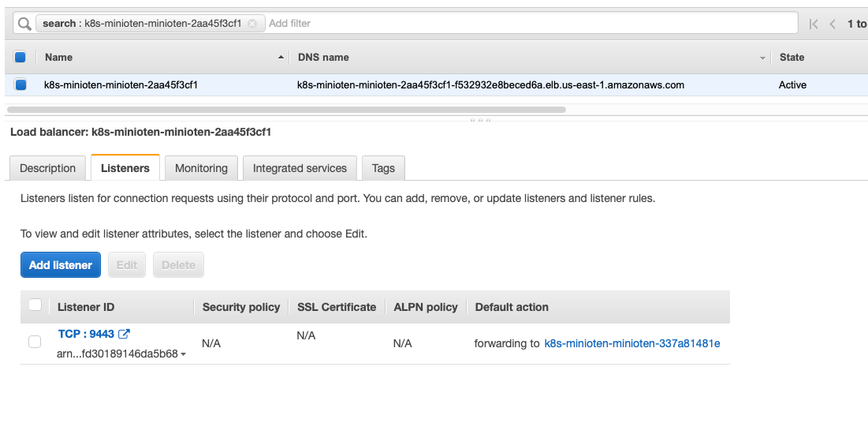The image size is (868, 423).
Task: Click the search magnifier icon
Action: (24, 24)
